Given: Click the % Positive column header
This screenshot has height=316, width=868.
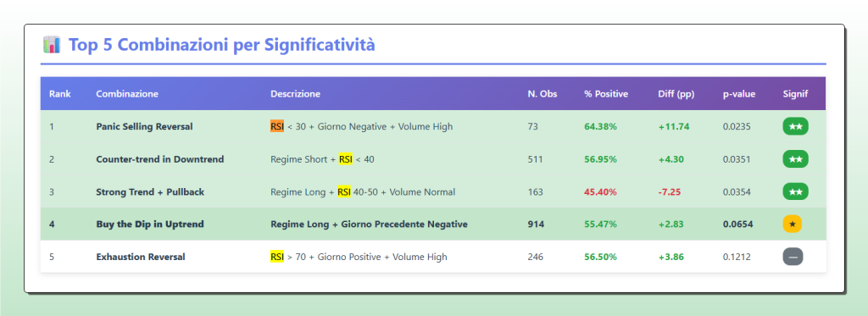Looking at the screenshot, I should 606,94.
